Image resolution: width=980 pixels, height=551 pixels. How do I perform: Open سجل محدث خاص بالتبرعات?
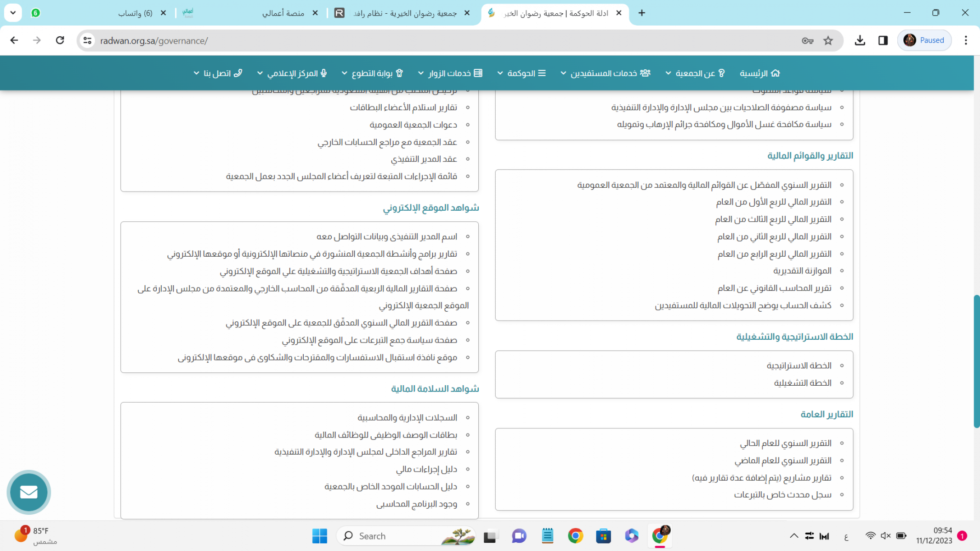click(x=782, y=495)
